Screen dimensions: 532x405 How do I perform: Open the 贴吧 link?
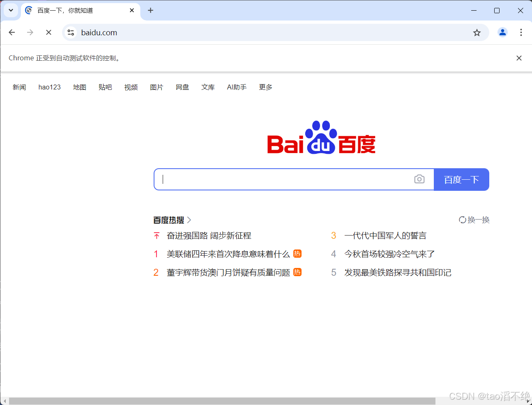pos(105,87)
